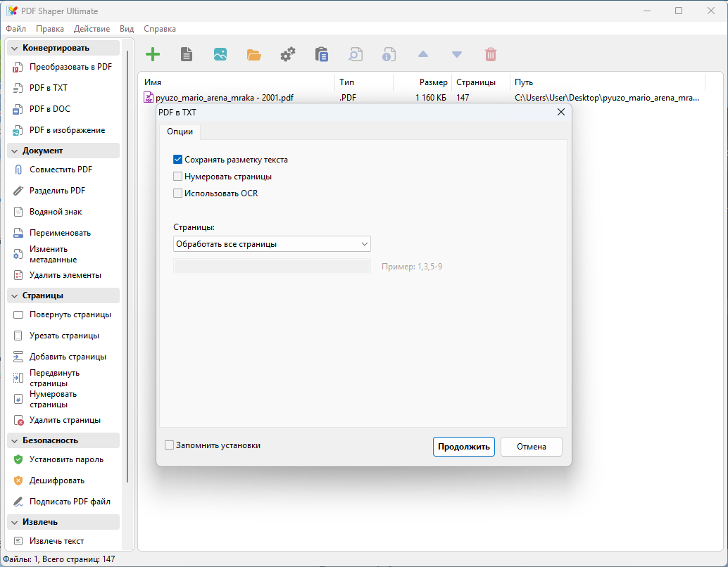Click the image file toolbar icon
The height and width of the screenshot is (567, 728).
(220, 54)
